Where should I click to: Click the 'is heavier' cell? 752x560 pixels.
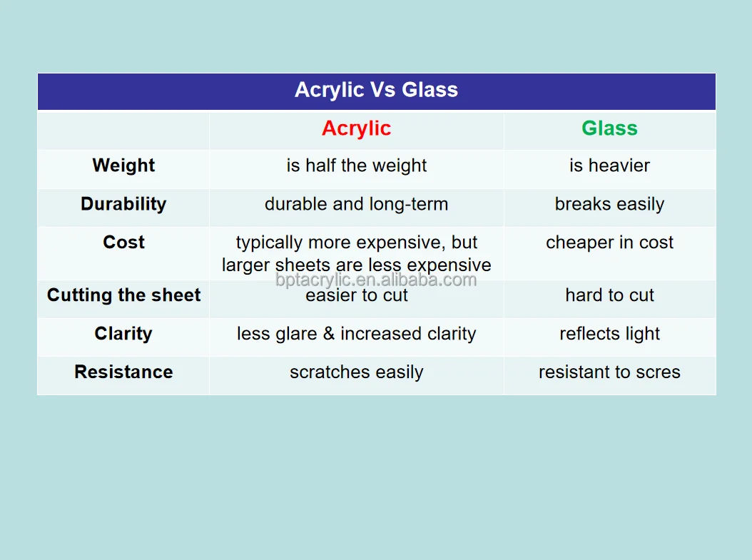pyautogui.click(x=609, y=166)
